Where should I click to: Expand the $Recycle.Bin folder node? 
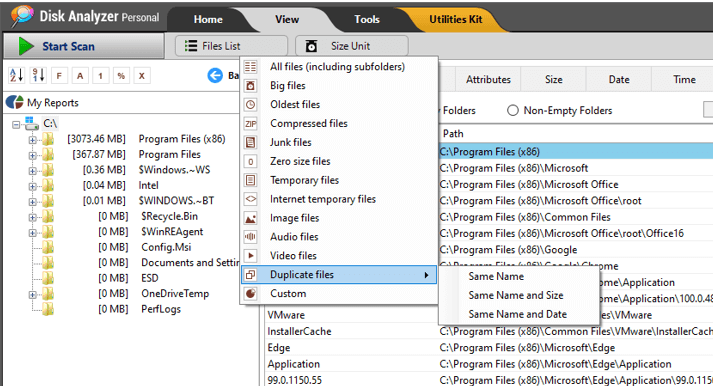33,217
